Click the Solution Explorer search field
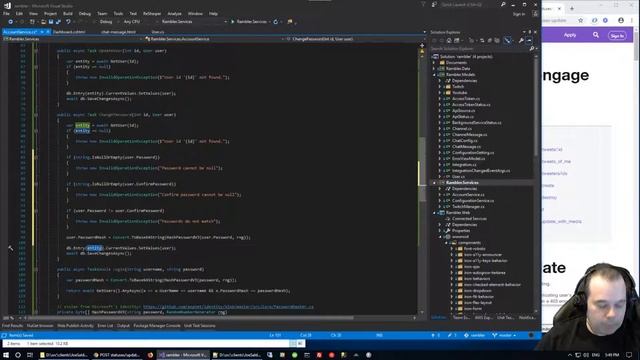The height and width of the screenshot is (360, 640). click(x=480, y=49)
